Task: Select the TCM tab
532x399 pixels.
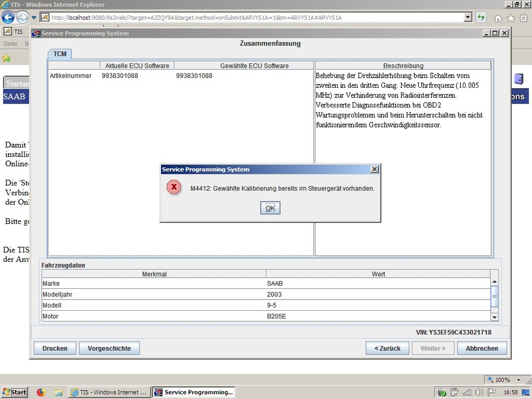Action: click(60, 54)
